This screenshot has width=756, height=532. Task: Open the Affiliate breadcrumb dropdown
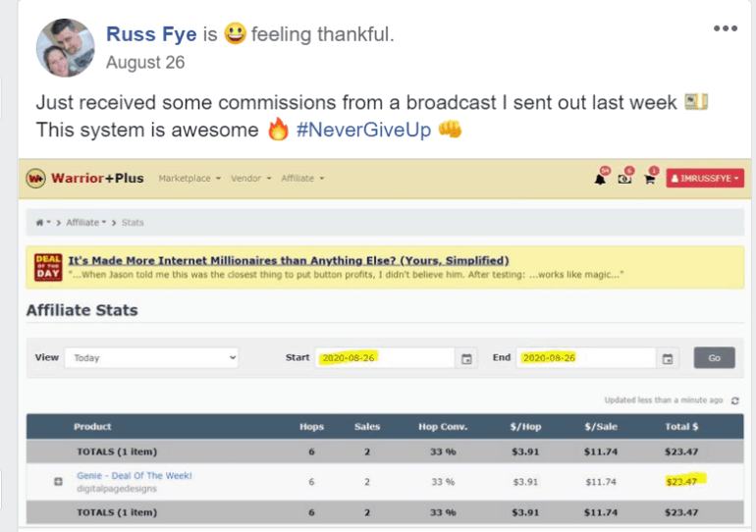(x=85, y=222)
